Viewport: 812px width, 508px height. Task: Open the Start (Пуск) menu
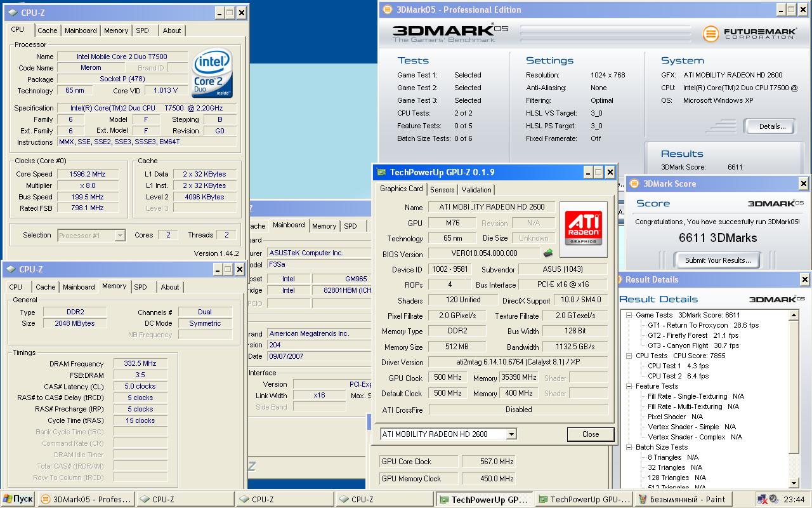click(18, 499)
